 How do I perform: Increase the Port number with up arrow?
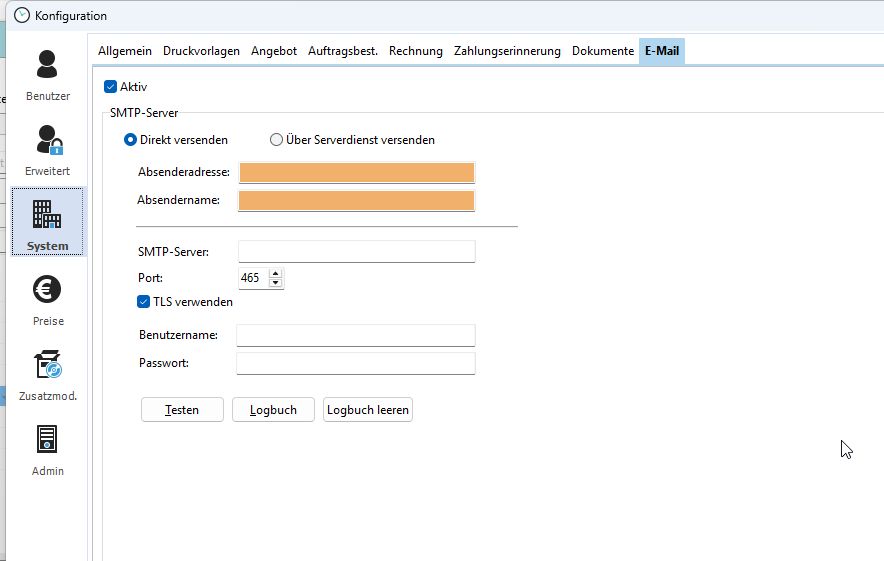[276, 273]
